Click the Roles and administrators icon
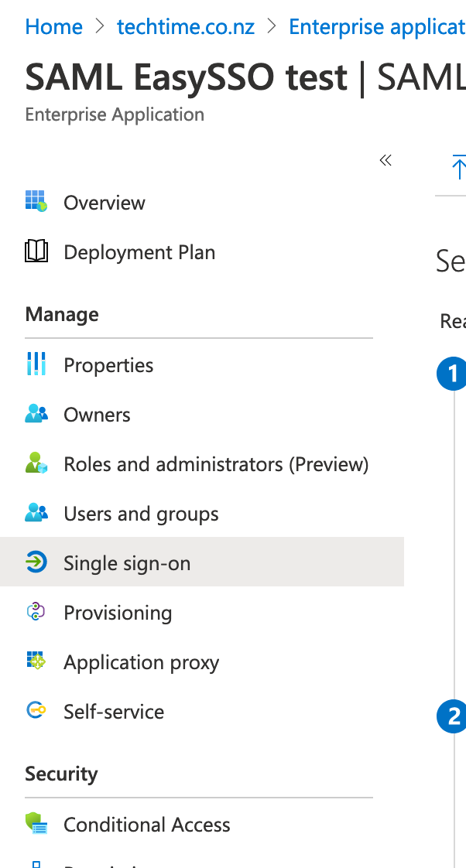Screen dimensions: 466x868 (x=36, y=463)
